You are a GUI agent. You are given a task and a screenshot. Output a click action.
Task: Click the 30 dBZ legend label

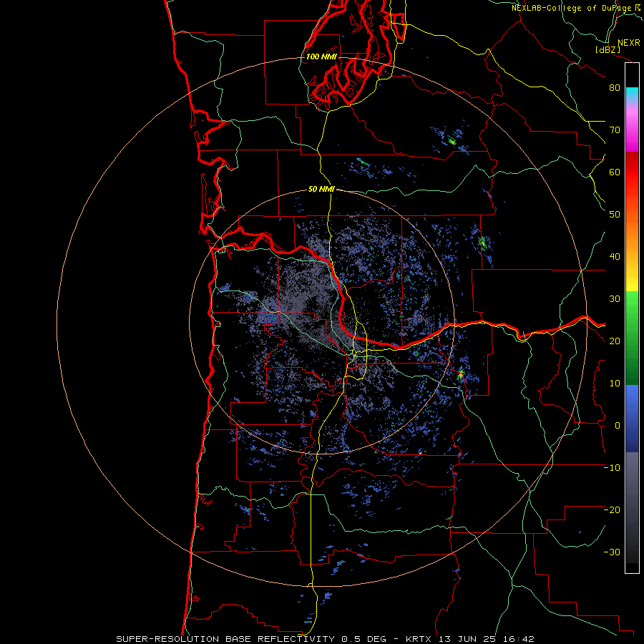pos(615,299)
